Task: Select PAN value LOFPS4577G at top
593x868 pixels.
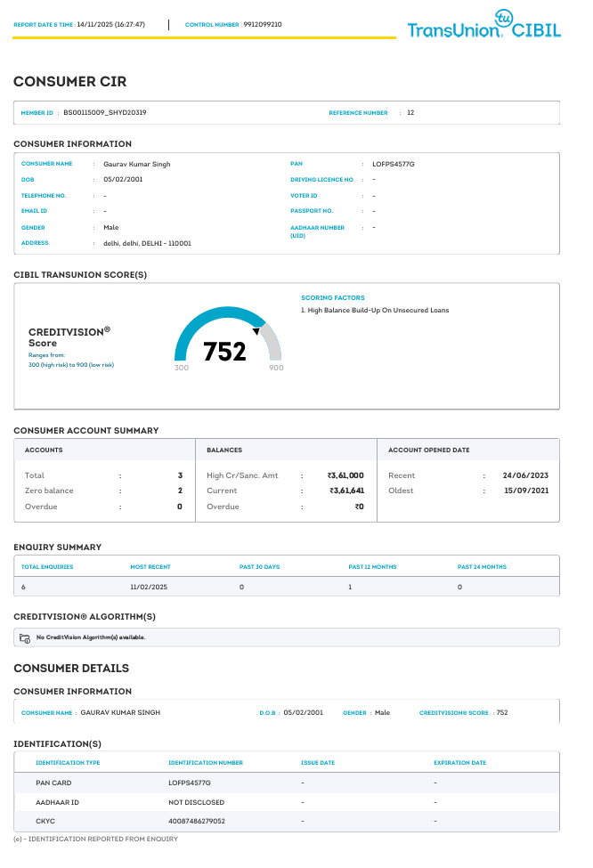Action: pos(394,165)
